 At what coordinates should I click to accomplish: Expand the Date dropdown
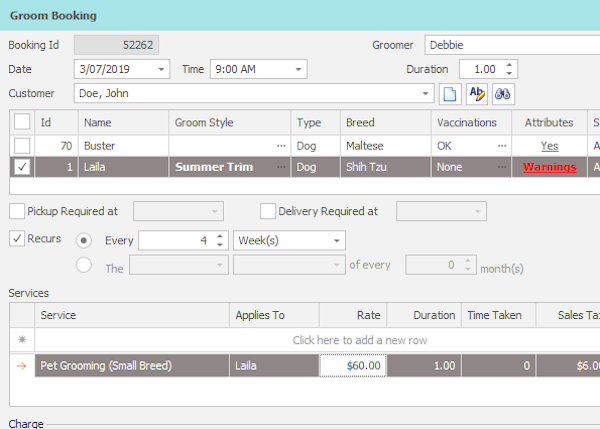coord(162,69)
